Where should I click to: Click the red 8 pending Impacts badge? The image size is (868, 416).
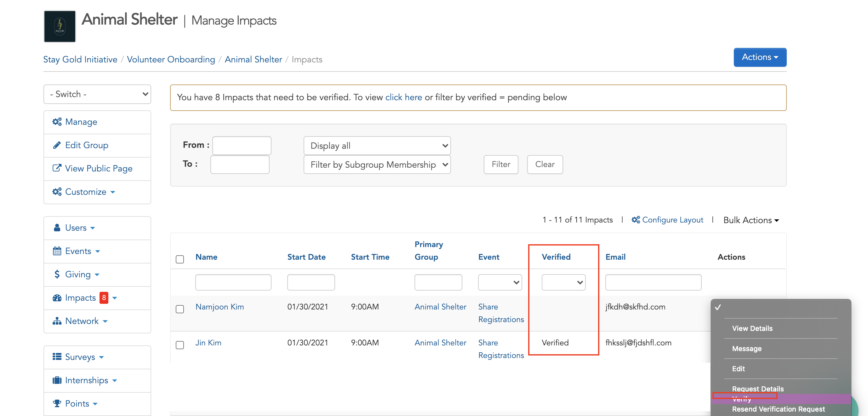coord(104,298)
